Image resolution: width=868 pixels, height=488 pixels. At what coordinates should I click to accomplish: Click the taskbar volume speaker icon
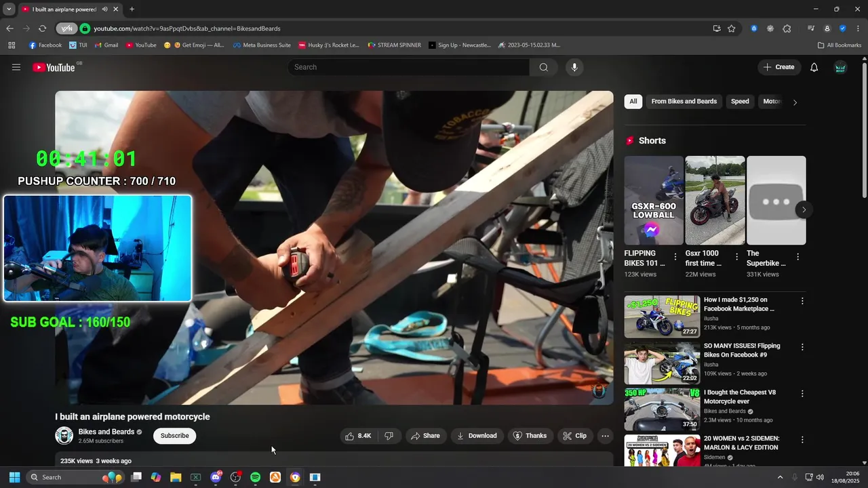pyautogui.click(x=820, y=477)
